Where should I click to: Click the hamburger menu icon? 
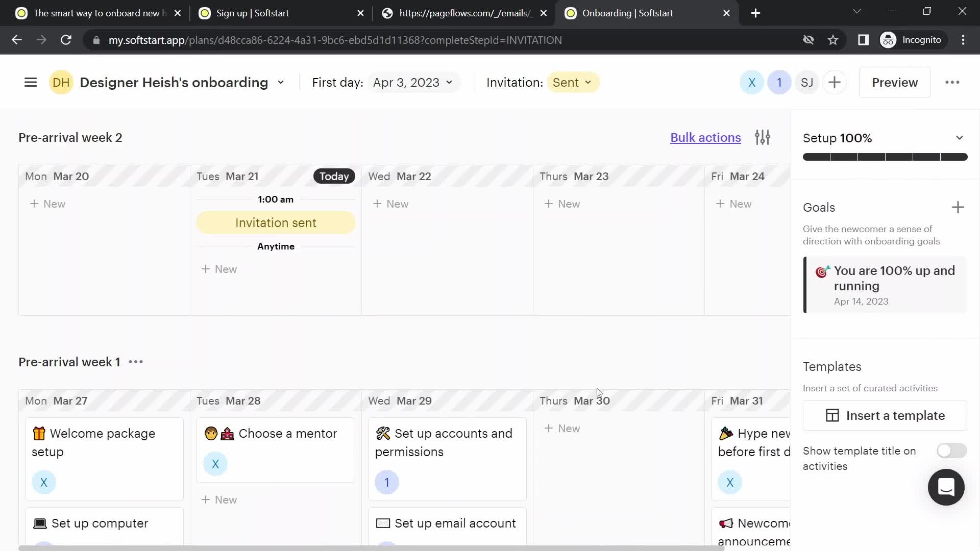point(31,82)
